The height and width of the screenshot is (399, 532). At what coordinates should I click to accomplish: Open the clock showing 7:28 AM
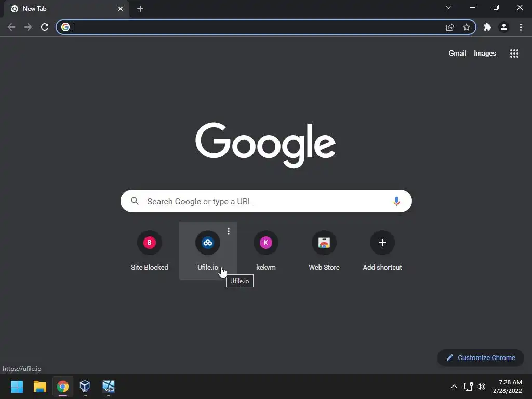508,387
